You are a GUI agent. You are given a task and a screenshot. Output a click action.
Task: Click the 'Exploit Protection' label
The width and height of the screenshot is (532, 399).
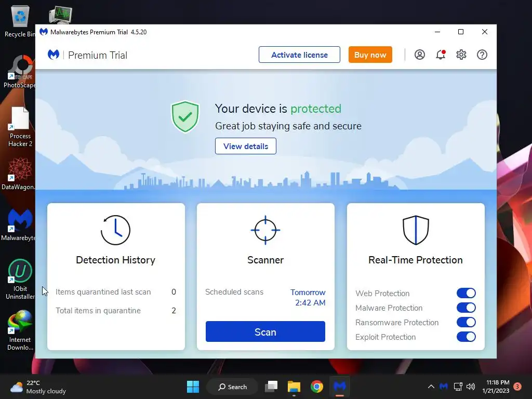[385, 337]
